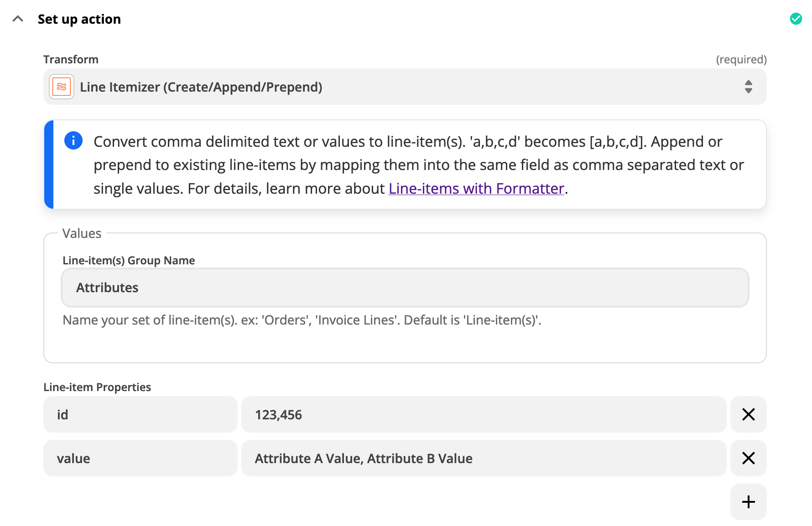Delete the value property row

[748, 458]
